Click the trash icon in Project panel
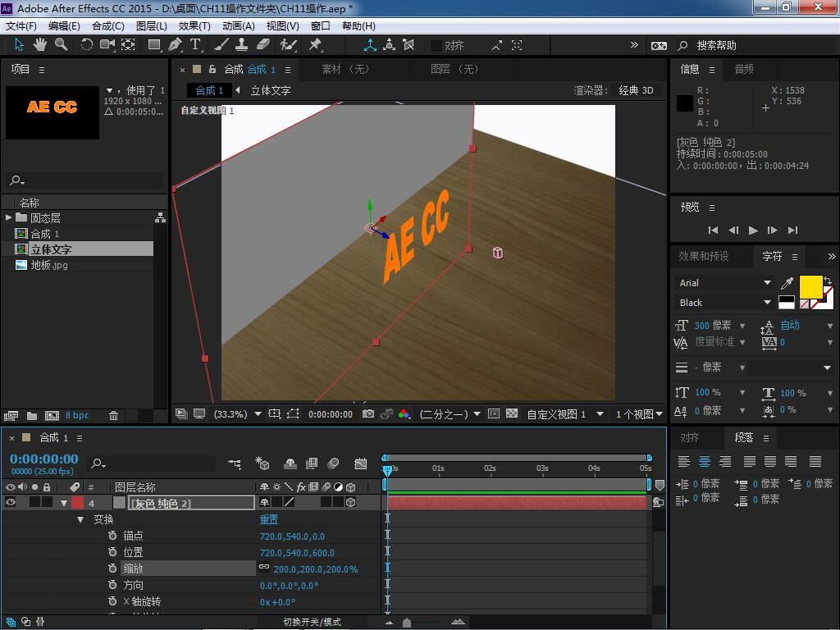 coord(113,416)
